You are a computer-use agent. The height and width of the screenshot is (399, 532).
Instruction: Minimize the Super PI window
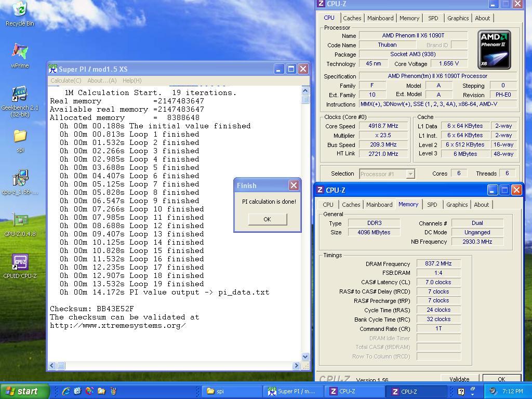pyautogui.click(x=278, y=69)
